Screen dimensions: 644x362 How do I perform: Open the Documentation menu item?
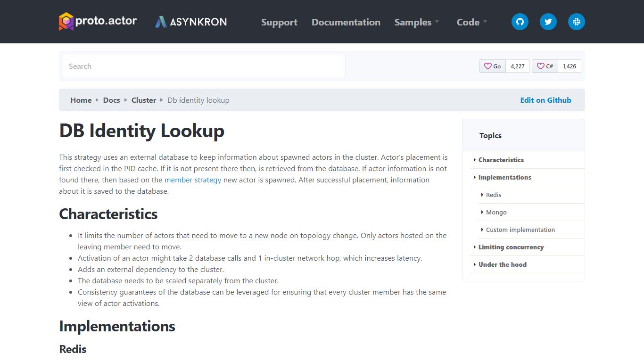(x=346, y=22)
